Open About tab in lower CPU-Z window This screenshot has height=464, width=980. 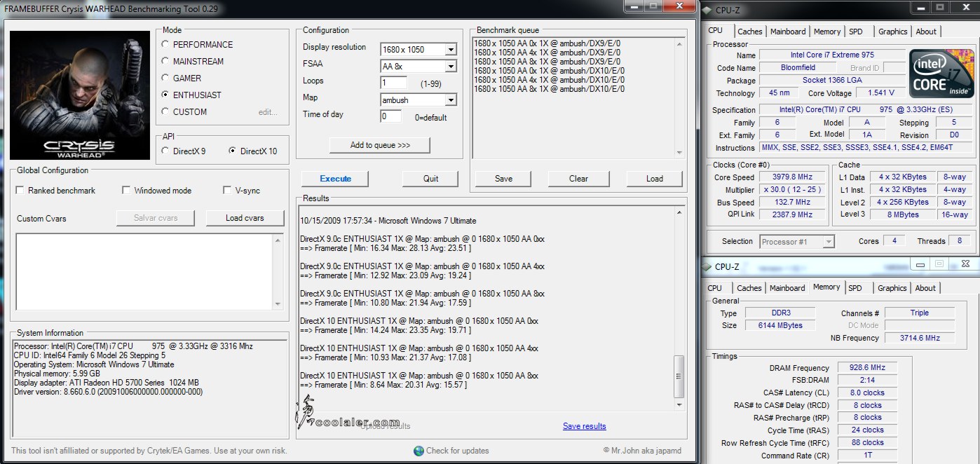925,288
